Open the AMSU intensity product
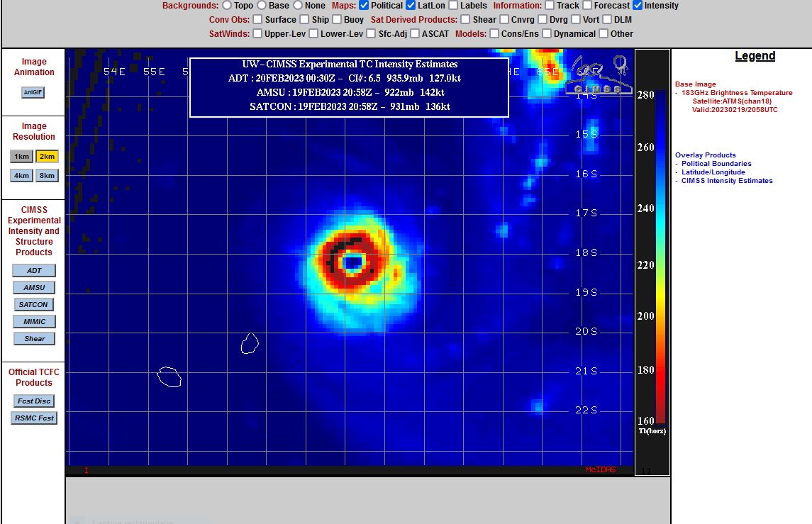Image resolution: width=812 pixels, height=524 pixels. click(x=34, y=287)
